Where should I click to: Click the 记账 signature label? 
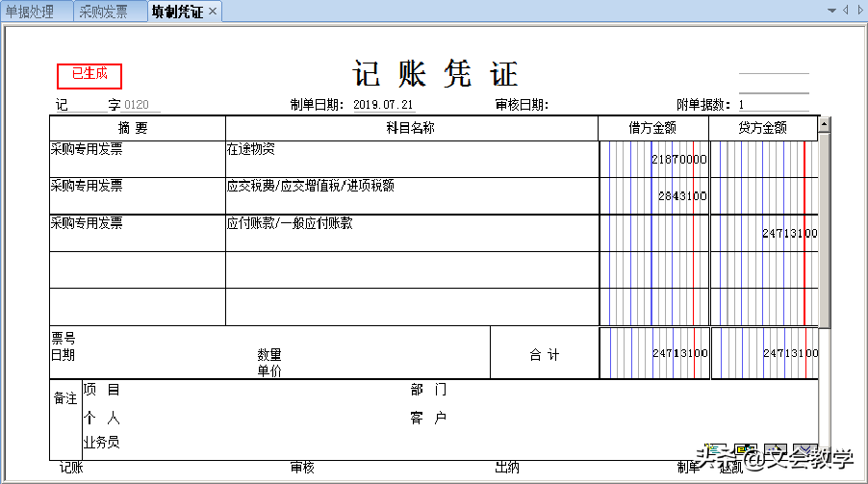pyautogui.click(x=71, y=468)
